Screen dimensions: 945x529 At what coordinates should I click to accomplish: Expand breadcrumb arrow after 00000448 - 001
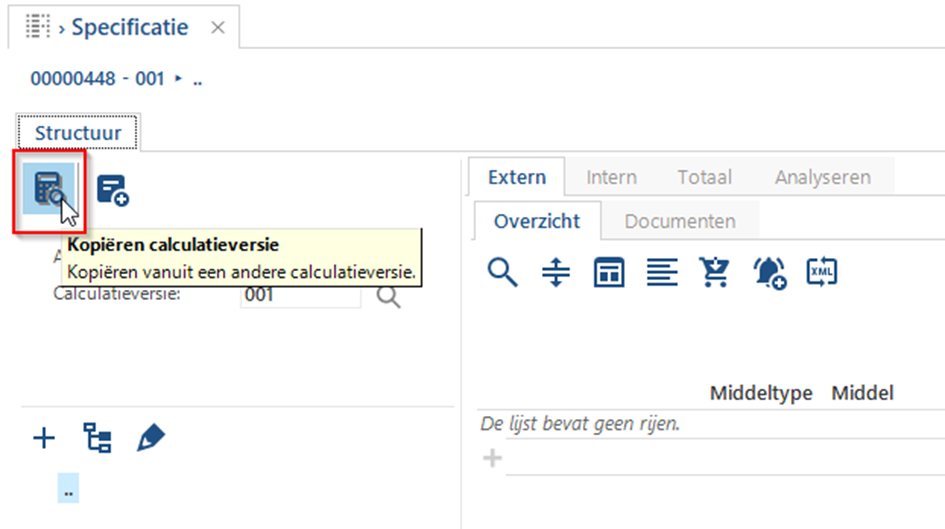178,78
